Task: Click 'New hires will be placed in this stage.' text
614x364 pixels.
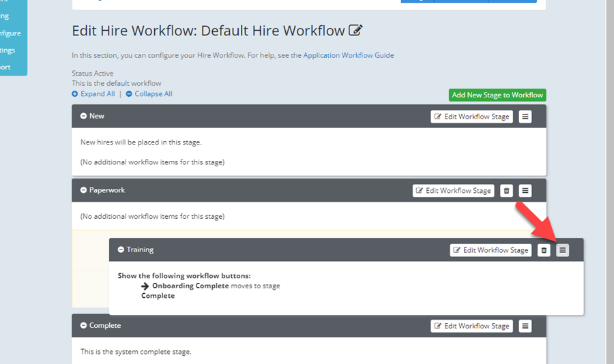Action: point(141,142)
